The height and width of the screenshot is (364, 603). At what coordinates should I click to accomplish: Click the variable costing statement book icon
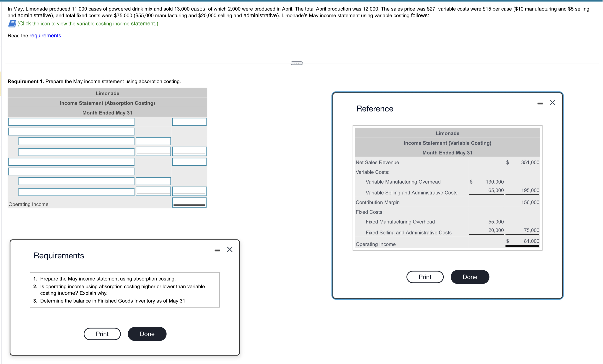pos(12,24)
